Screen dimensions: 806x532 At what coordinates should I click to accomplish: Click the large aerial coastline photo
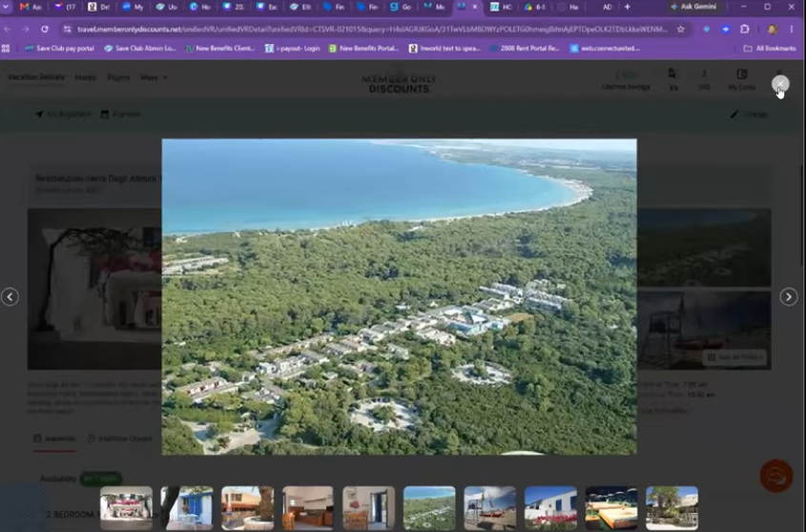pos(399,297)
